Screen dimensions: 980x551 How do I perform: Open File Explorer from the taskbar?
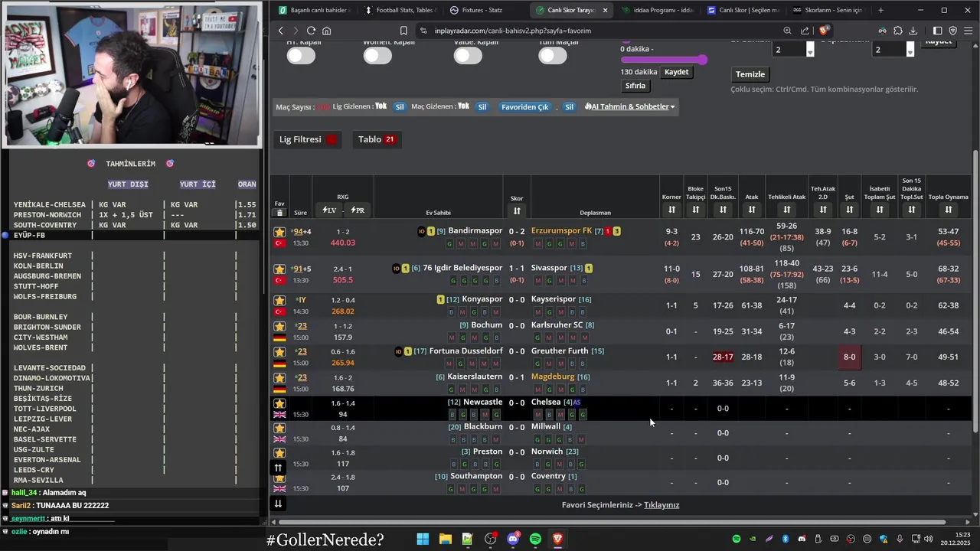click(x=445, y=539)
